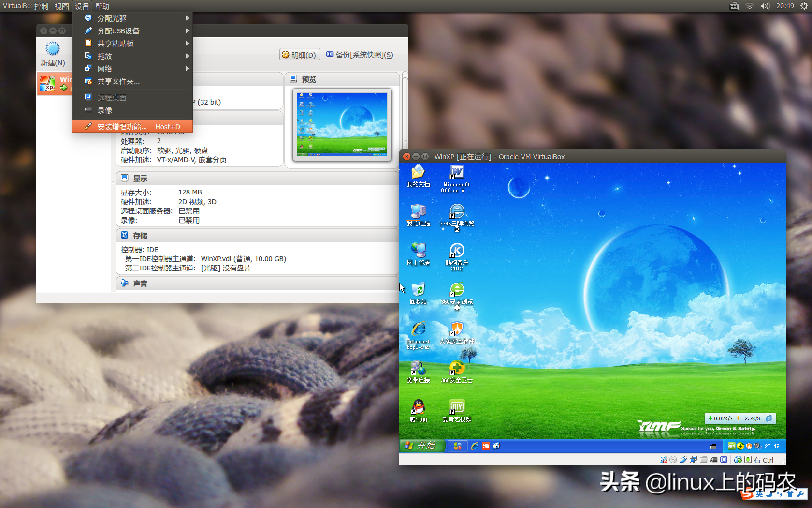Click the VM preview thumbnail
Viewport: 812px width, 508px height.
(342, 124)
